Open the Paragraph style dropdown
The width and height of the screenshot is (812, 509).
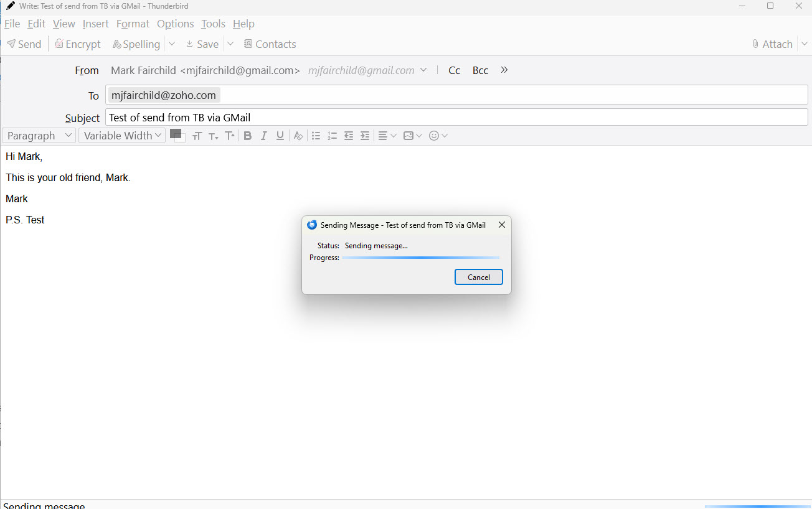[x=39, y=136]
